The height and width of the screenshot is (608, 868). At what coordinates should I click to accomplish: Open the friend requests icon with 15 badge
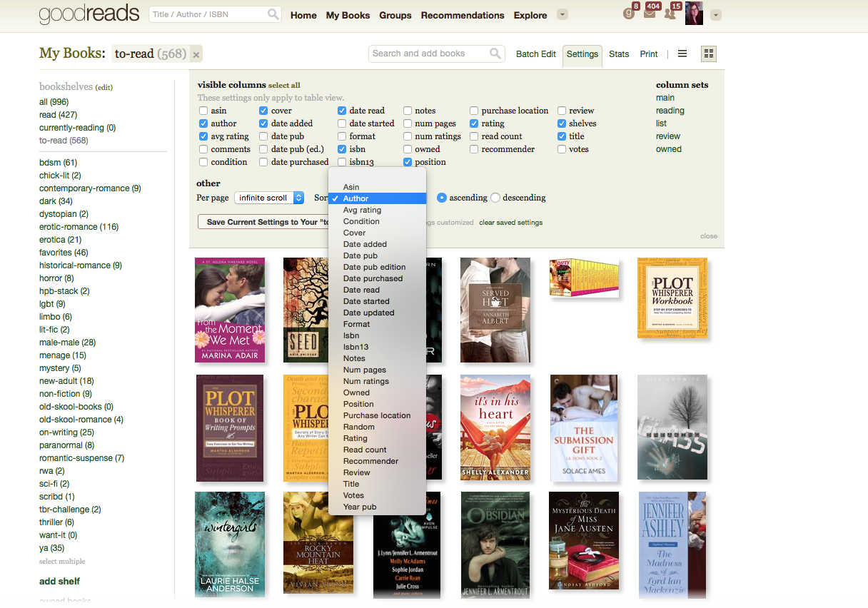[670, 14]
